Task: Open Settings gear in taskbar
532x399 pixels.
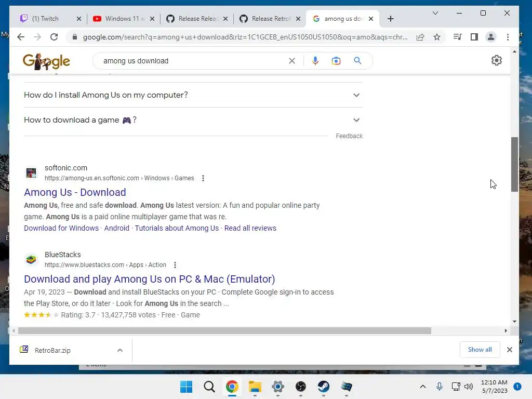Action: 278,387
